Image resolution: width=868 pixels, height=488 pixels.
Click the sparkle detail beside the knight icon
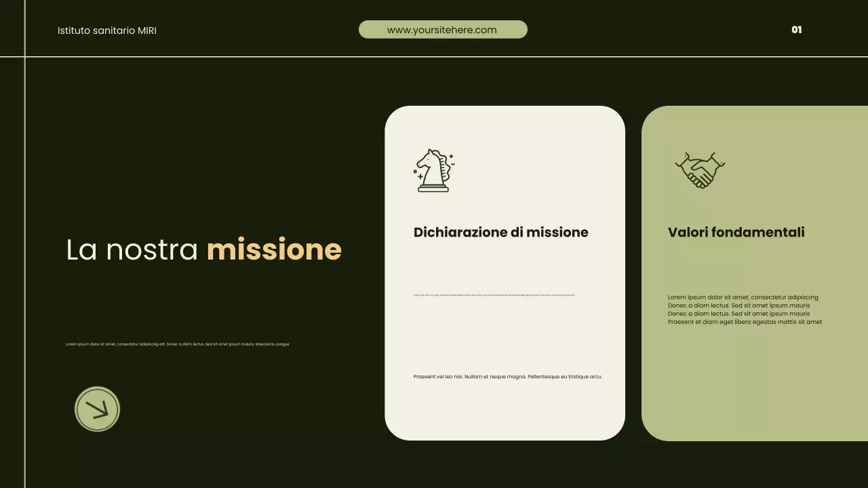(451, 156)
